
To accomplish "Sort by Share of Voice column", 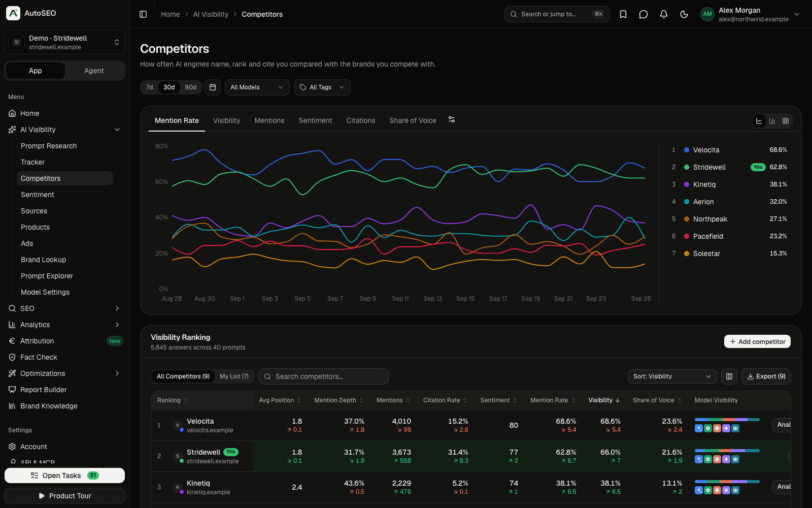I will [657, 400].
